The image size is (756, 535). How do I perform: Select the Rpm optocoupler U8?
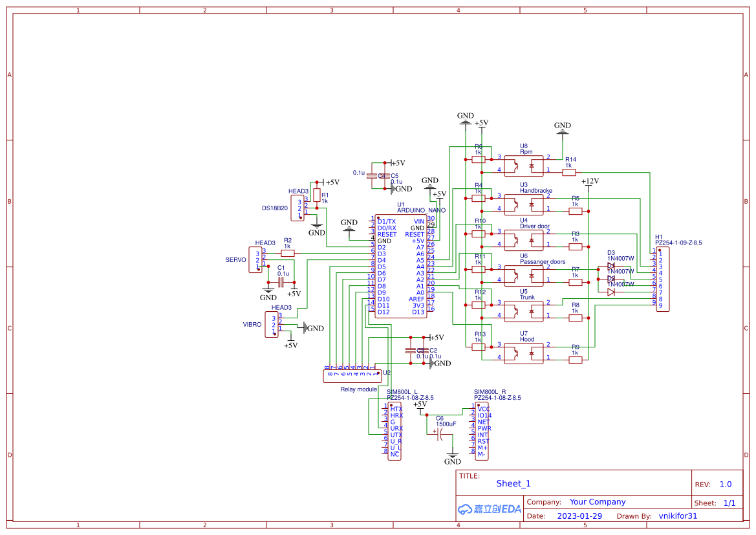click(x=524, y=166)
